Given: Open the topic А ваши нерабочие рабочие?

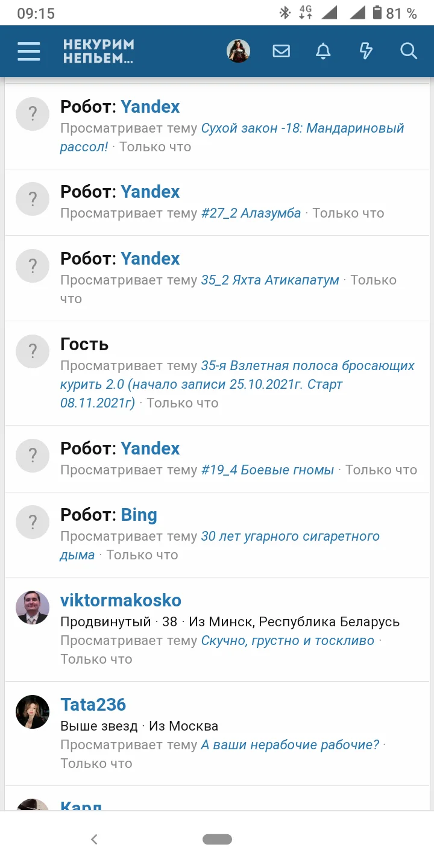Looking at the screenshot, I should point(290,745).
